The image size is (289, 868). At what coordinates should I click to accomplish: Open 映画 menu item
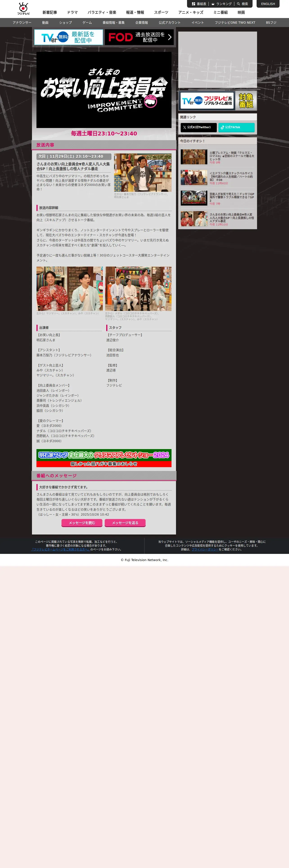coord(241,12)
